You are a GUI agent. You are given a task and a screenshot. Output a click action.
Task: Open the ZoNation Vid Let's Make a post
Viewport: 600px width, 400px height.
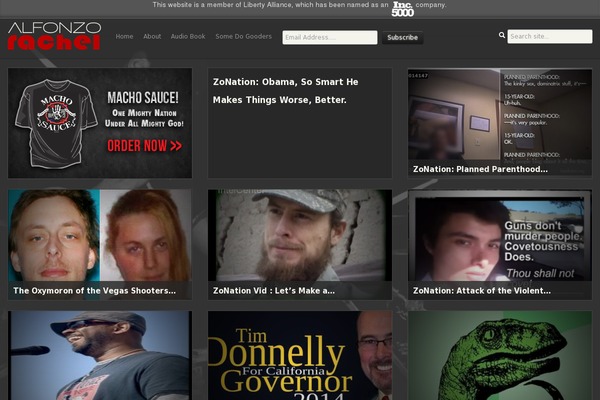(x=300, y=244)
